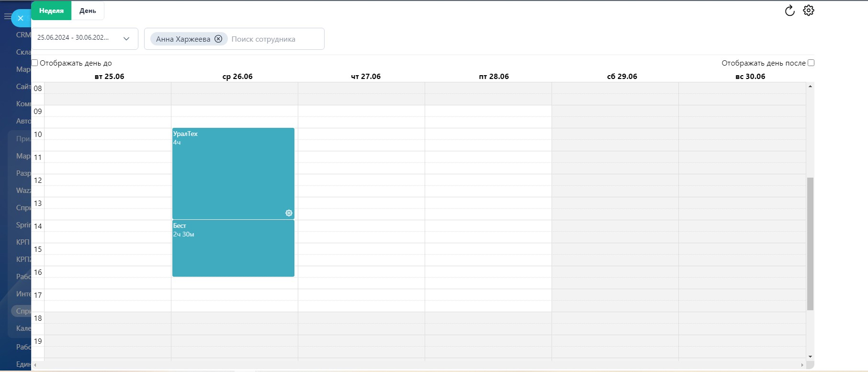The image size is (868, 372).
Task: Switch to День tab
Action: (88, 11)
